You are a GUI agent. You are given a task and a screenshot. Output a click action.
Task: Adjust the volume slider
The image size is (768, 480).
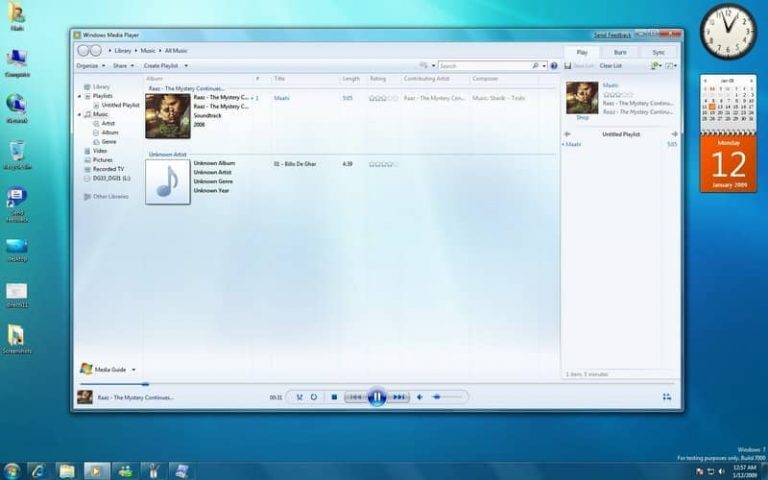[x=447, y=397]
